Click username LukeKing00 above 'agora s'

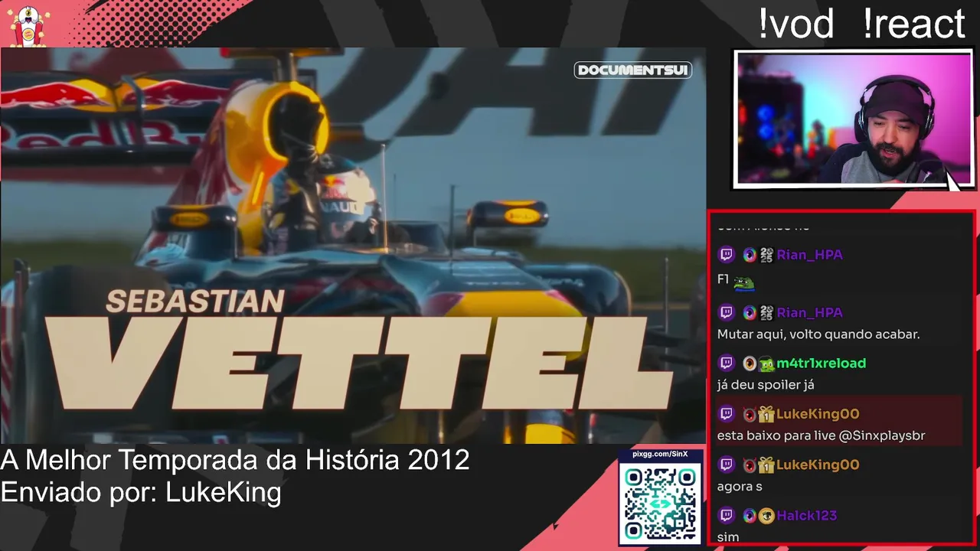[x=818, y=465]
